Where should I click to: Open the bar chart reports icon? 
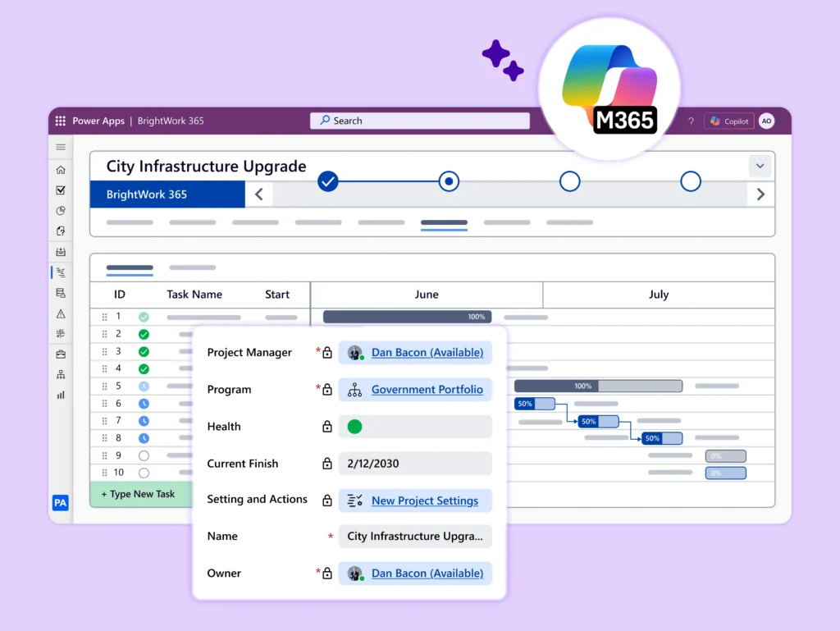(x=61, y=396)
